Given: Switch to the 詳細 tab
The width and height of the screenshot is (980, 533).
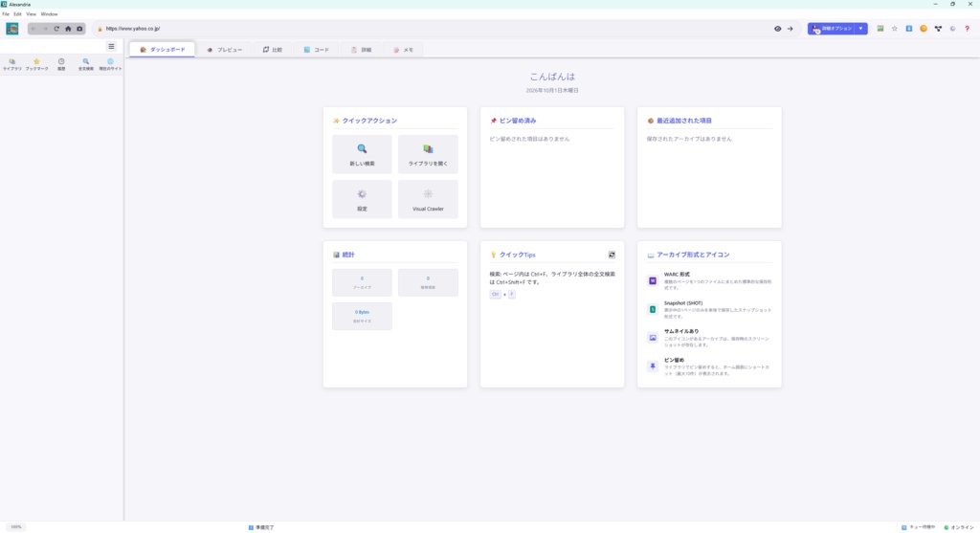Looking at the screenshot, I should 361,50.
